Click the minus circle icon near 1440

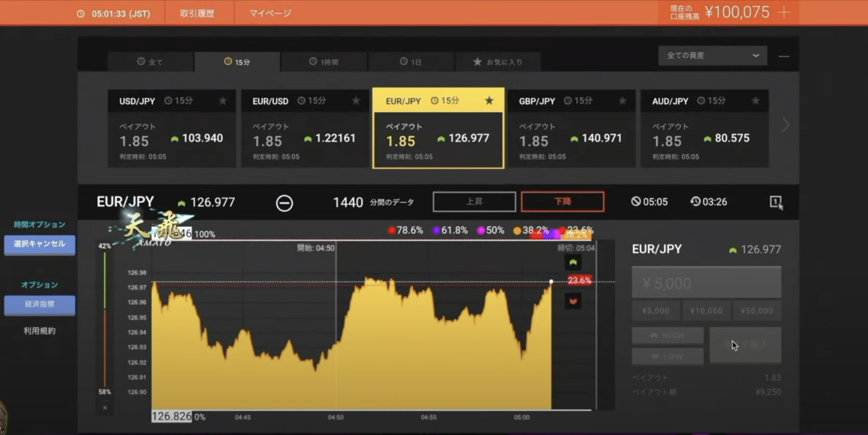pos(285,203)
